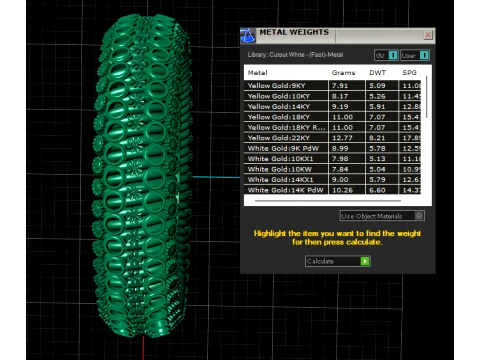Click the green arrow on Calculate
Screen dimensions: 480x360
point(365,261)
